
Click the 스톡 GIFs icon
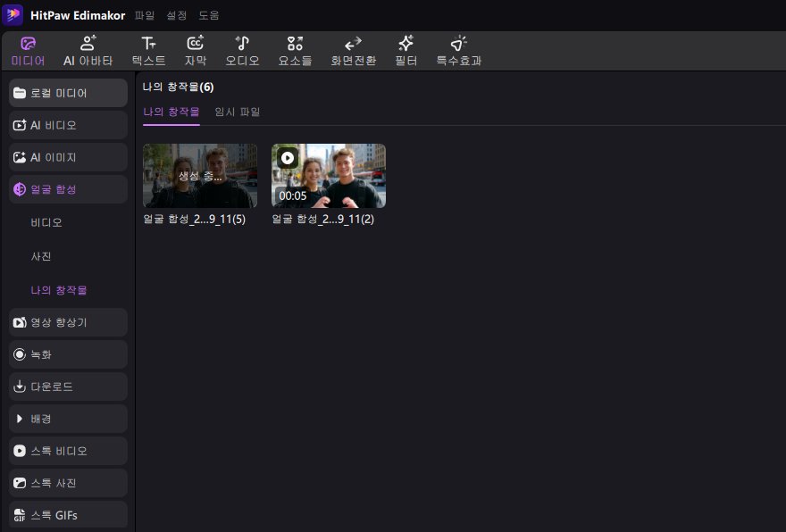pos(20,515)
